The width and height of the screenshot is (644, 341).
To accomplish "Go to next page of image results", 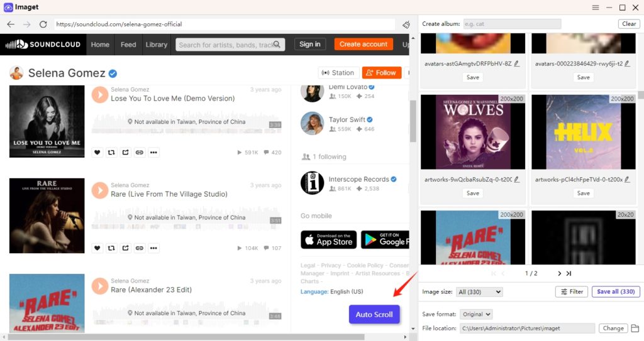I will pos(559,273).
